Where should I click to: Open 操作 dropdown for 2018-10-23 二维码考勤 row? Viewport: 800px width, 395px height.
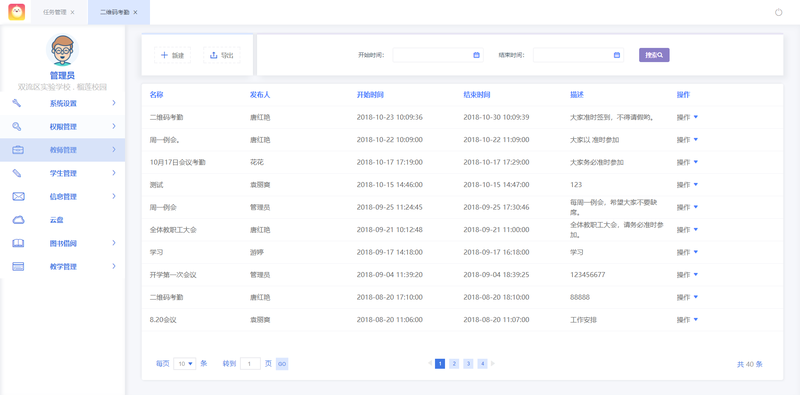pos(687,117)
